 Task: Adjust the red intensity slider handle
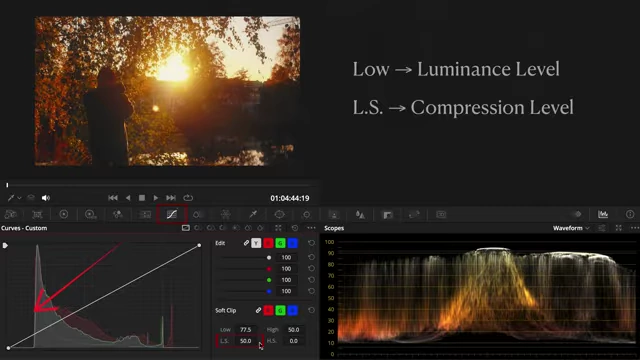269,269
